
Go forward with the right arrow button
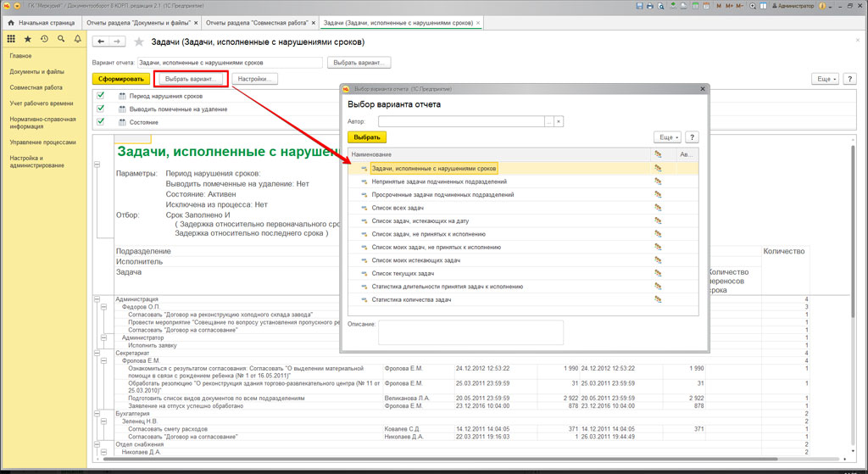pyautogui.click(x=117, y=42)
